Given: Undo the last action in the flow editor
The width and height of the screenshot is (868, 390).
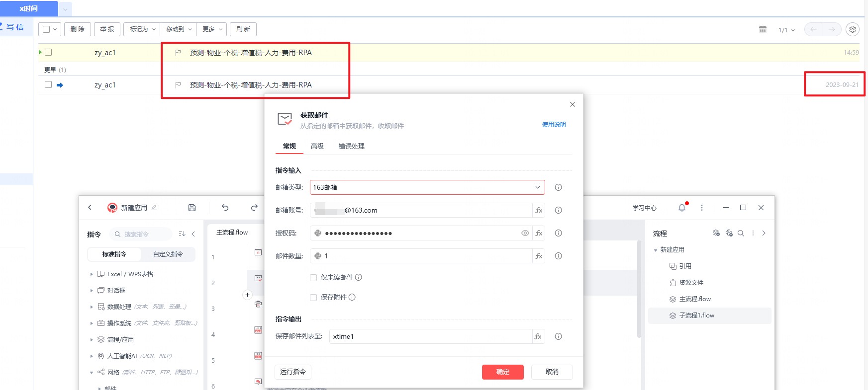Looking at the screenshot, I should (x=225, y=208).
